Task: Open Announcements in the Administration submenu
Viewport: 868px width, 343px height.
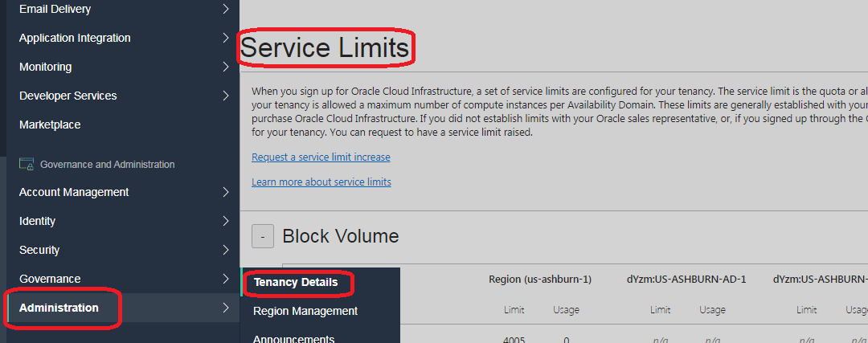Action: click(x=293, y=337)
